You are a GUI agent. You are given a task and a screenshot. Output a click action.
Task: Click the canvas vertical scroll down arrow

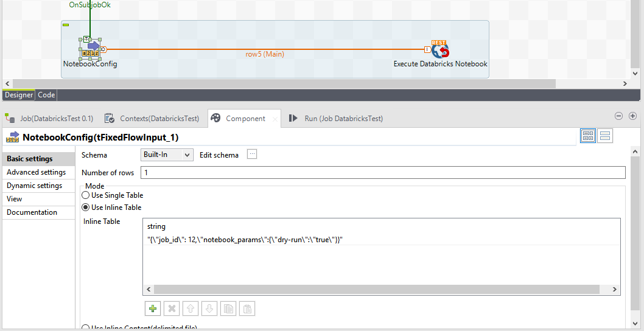coord(635,73)
